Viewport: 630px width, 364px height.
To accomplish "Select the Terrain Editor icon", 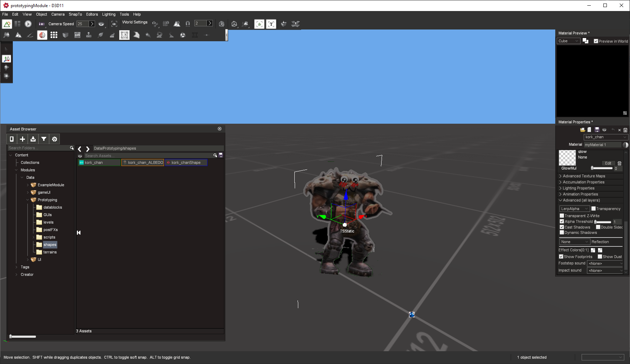I will tap(19, 35).
